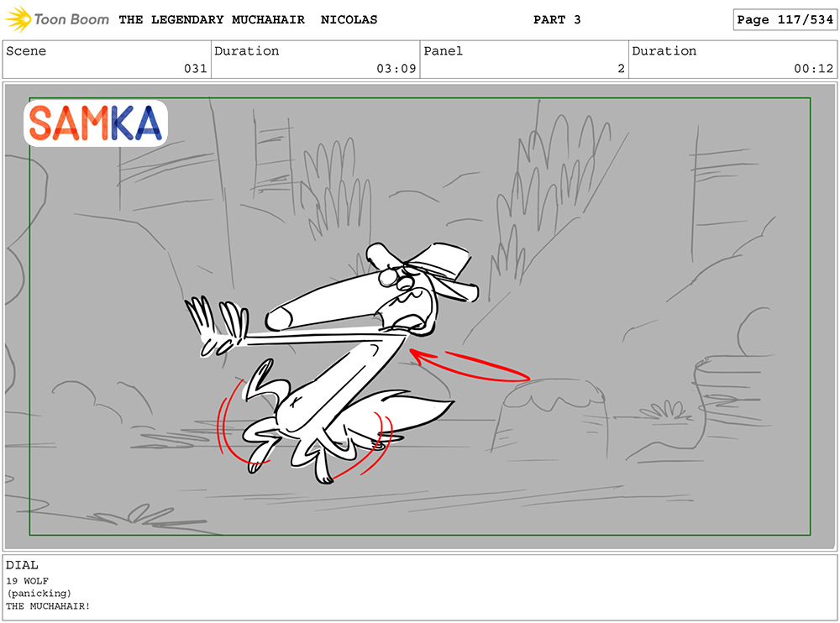Click the Page 117/534 box
Screen dimensions: 840x623
coord(785,20)
